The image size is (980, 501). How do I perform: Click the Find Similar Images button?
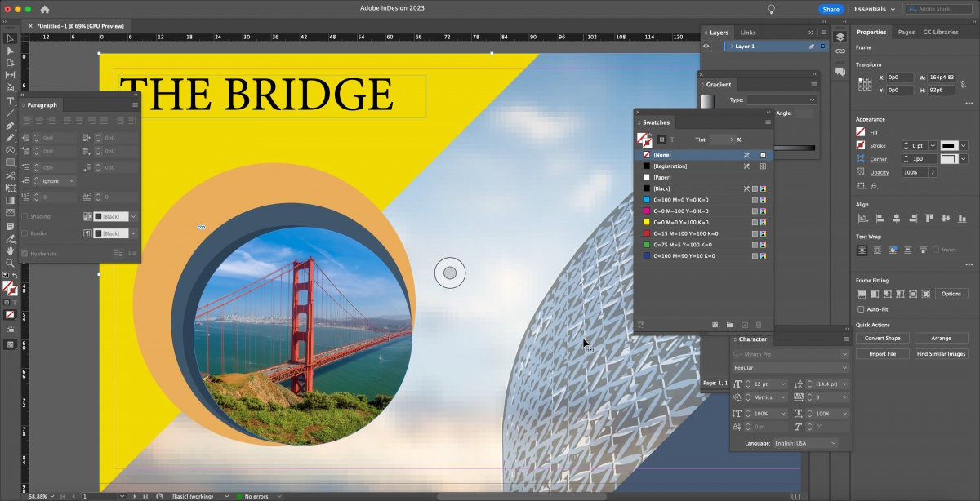941,354
